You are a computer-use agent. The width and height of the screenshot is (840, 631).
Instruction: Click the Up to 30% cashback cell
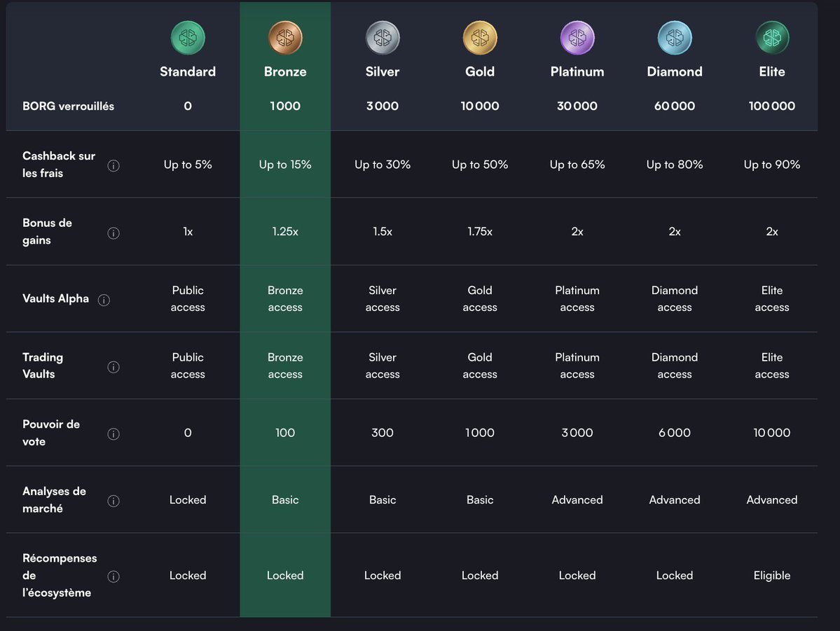[x=383, y=165]
